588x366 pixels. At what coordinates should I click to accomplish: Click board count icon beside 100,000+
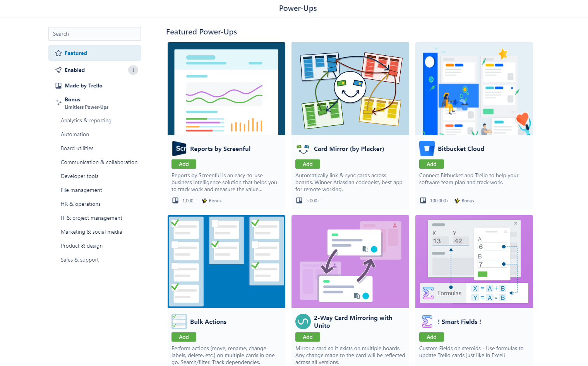pyautogui.click(x=423, y=200)
